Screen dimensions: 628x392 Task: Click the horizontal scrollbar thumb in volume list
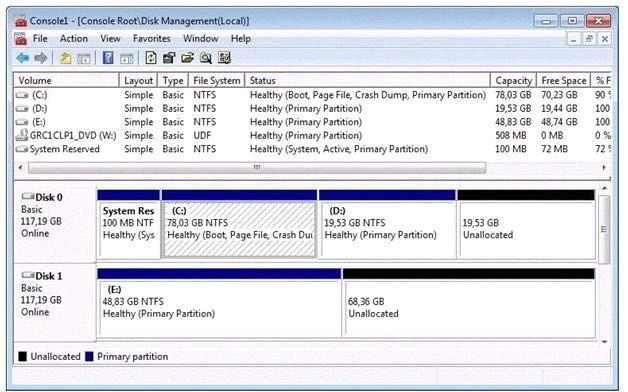point(257,167)
